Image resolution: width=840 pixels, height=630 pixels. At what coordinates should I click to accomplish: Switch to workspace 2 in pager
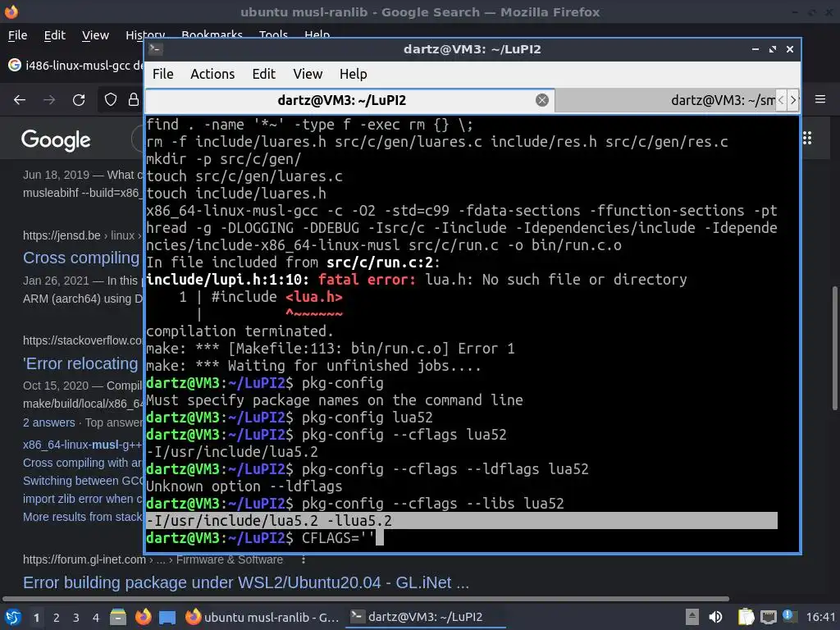tap(57, 618)
